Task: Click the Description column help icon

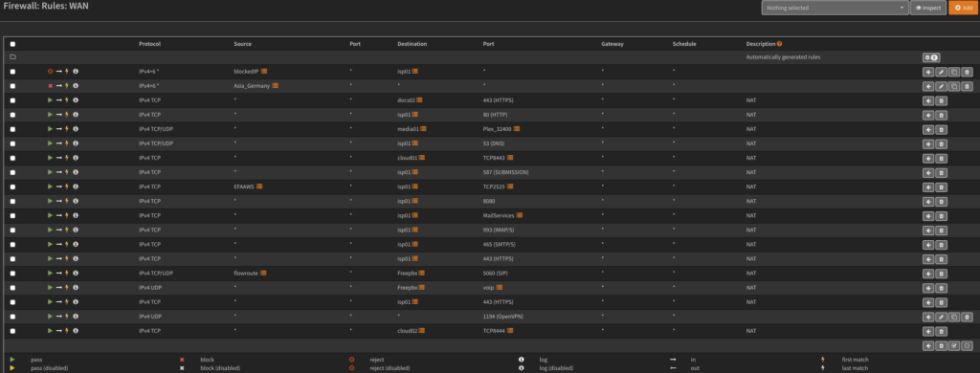Action: [779, 44]
